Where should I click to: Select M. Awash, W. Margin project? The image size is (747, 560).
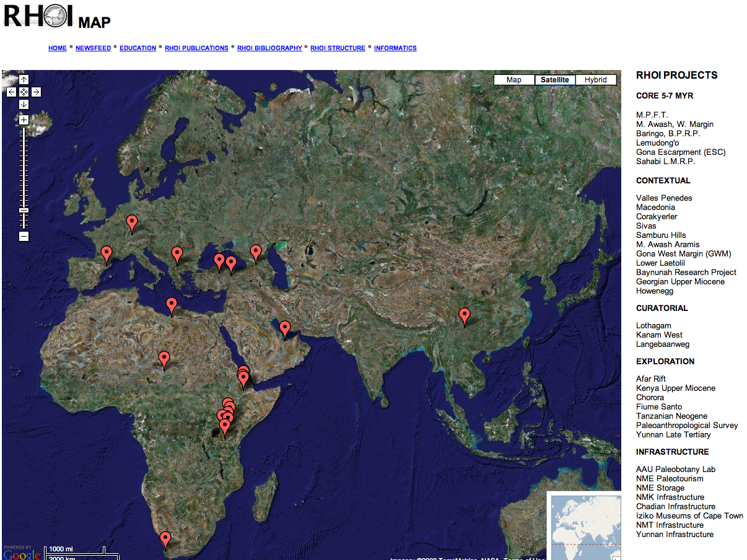675,125
